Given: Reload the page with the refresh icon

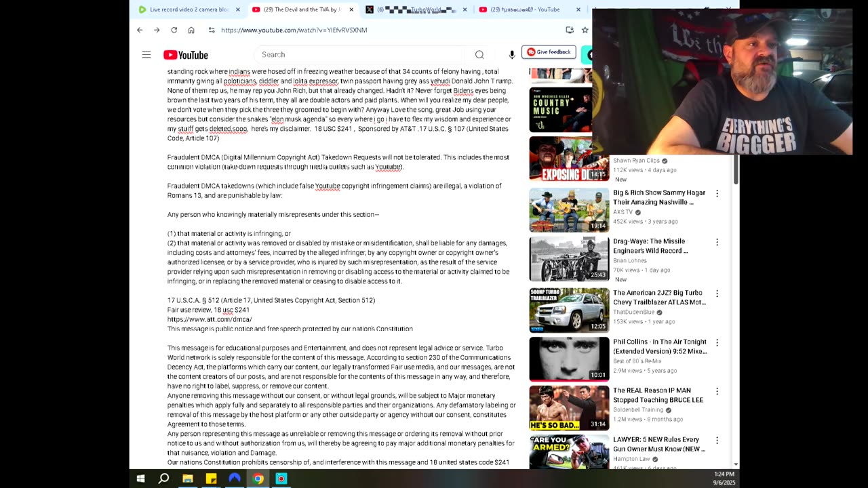Looking at the screenshot, I should point(174,30).
